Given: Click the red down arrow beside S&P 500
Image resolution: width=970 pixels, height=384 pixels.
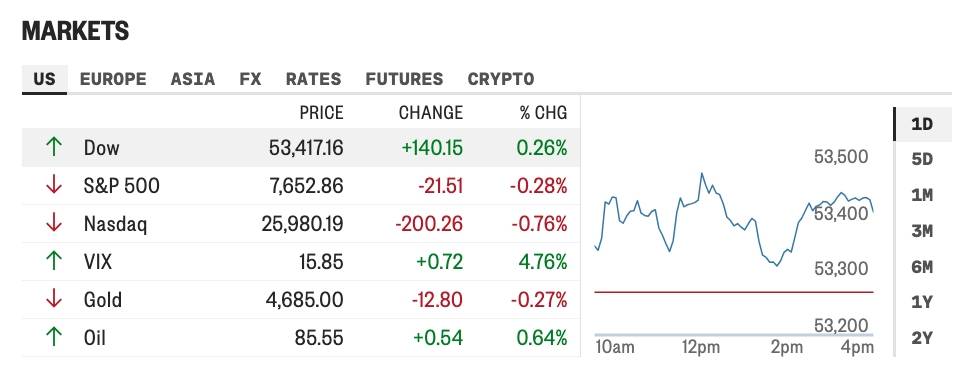Looking at the screenshot, I should coord(54,185).
